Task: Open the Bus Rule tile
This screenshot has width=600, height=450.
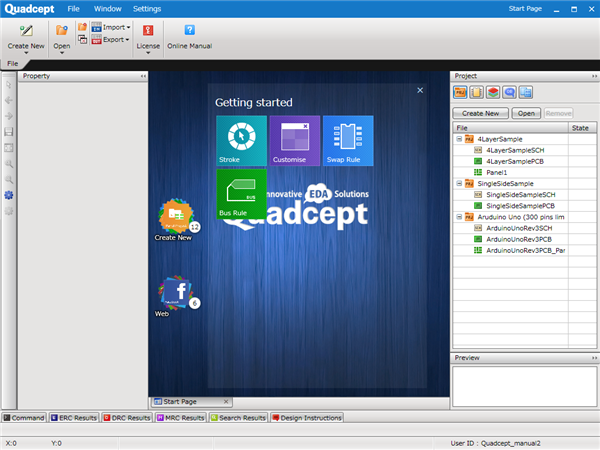Action: 241,194
